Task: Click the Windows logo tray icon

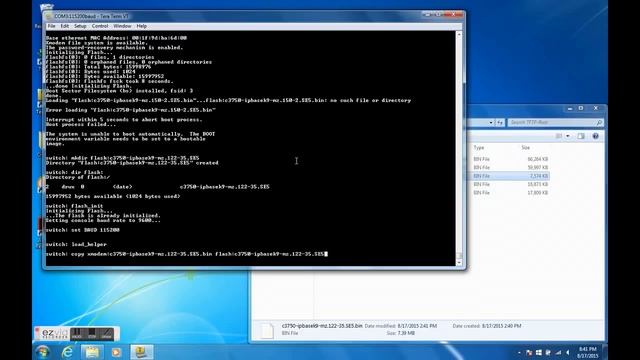Action: click(539, 353)
